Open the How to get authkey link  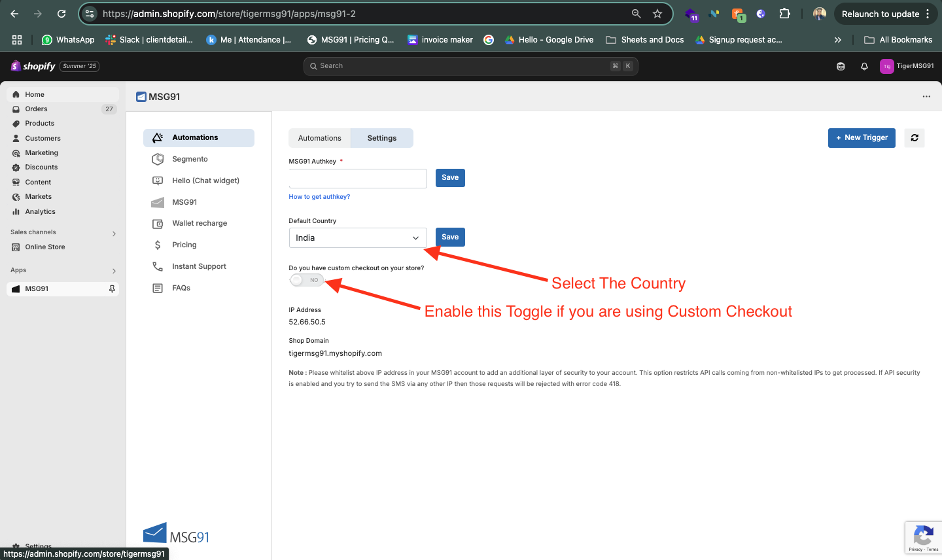click(319, 197)
